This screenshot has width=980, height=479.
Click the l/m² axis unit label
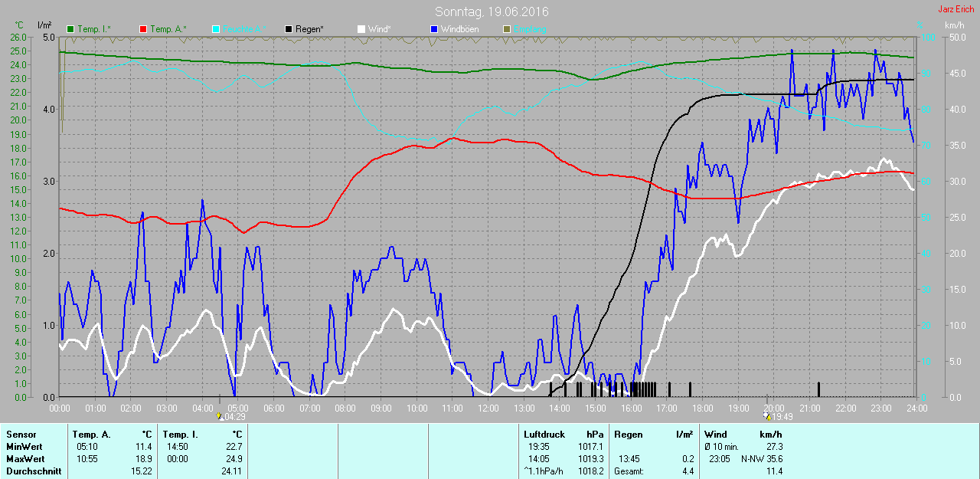[44, 25]
